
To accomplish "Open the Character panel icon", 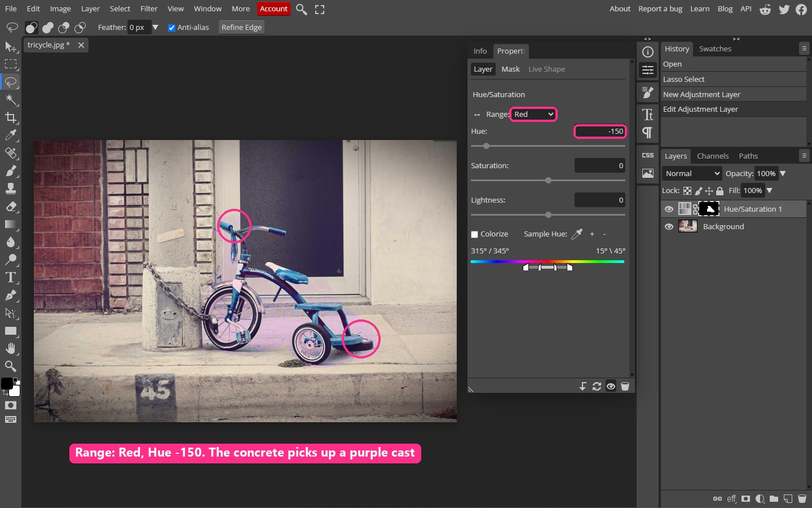I will [648, 115].
